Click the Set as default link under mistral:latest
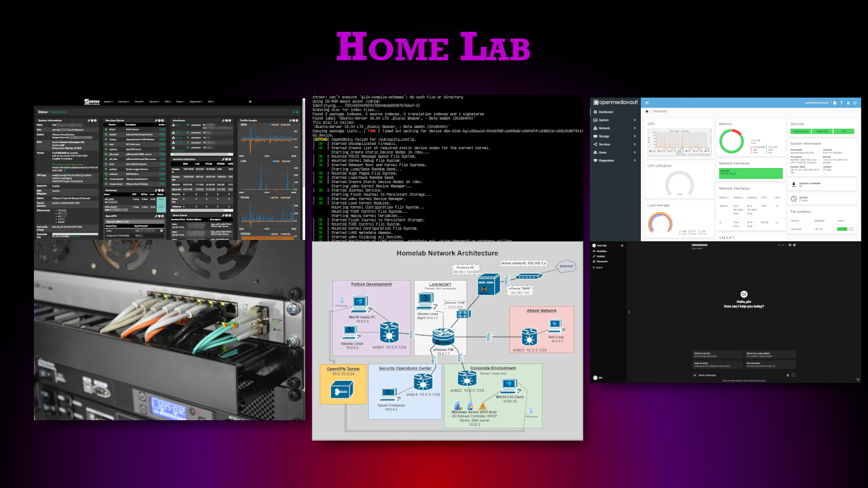The width and height of the screenshot is (868, 488). click(x=697, y=248)
